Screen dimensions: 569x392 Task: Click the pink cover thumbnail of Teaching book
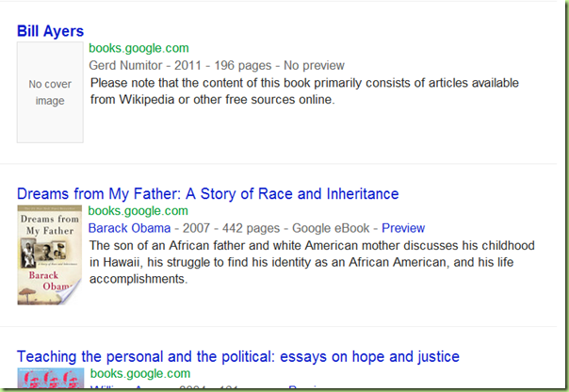50,382
